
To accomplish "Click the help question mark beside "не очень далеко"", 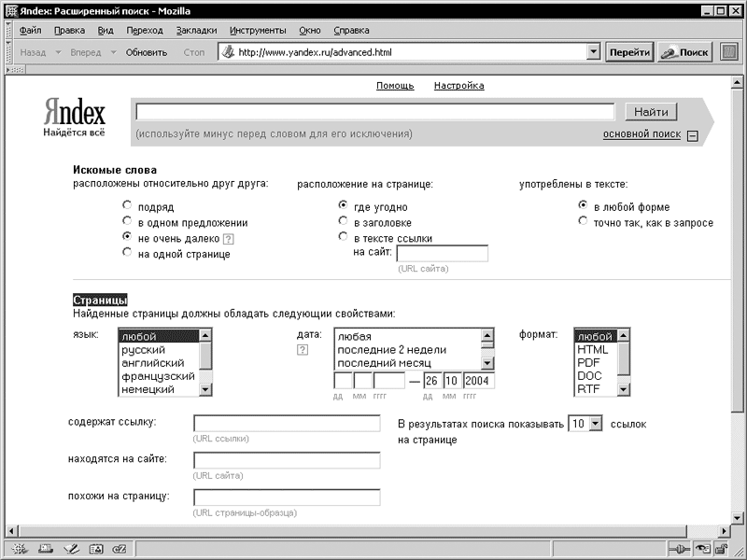I will [228, 239].
